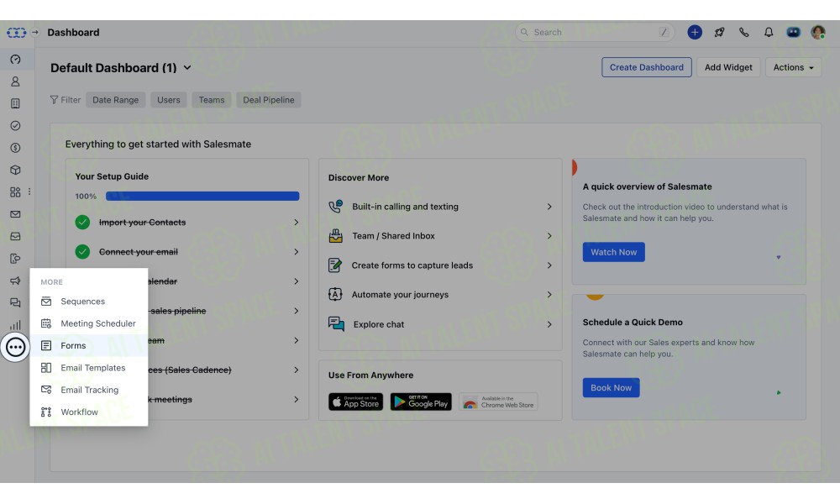The height and width of the screenshot is (504, 840).
Task: Click the Filter funnel icon
Action: pos(54,100)
